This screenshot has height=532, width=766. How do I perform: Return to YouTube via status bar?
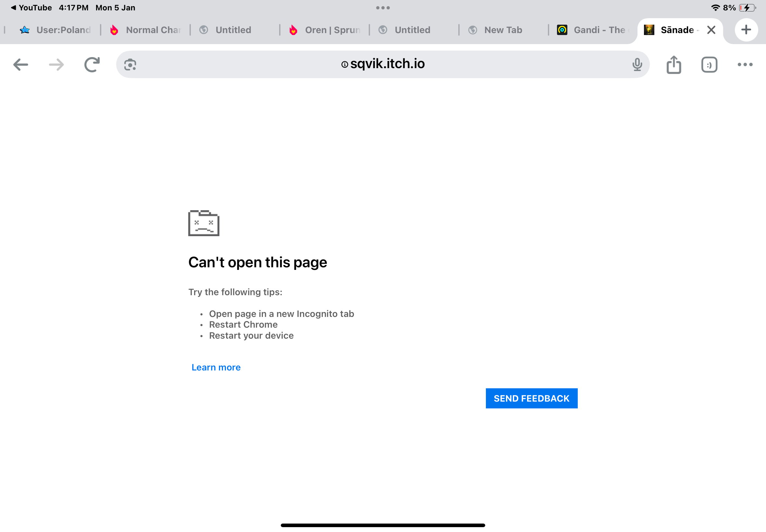[31, 8]
